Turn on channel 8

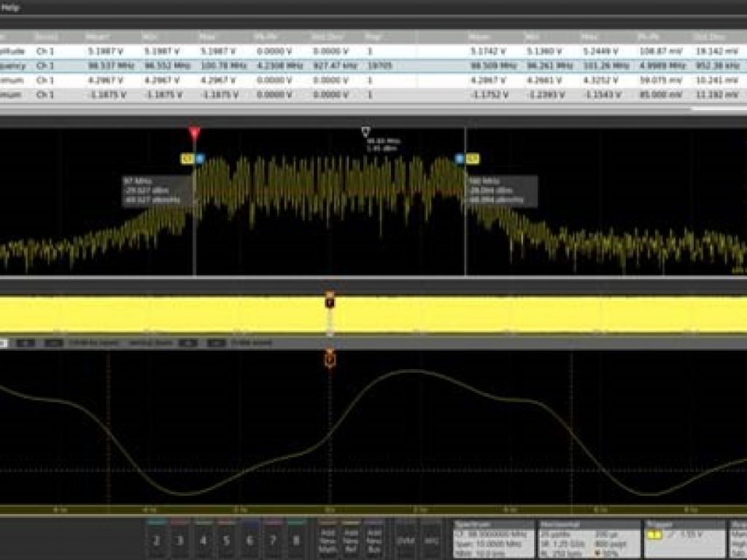coord(296,539)
